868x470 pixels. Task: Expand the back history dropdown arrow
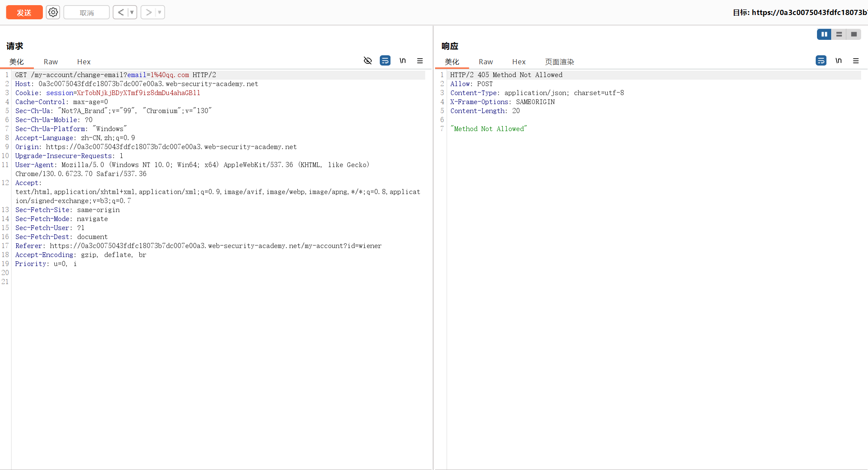coord(132,12)
